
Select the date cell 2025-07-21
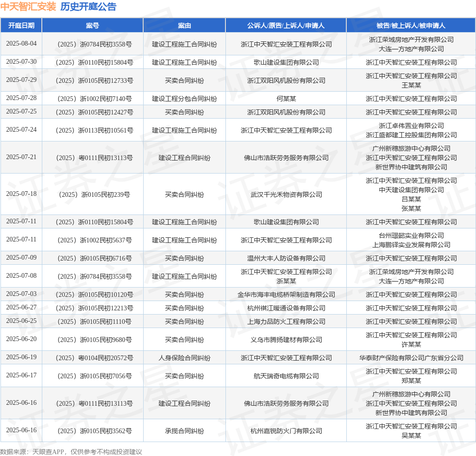pos(21,157)
